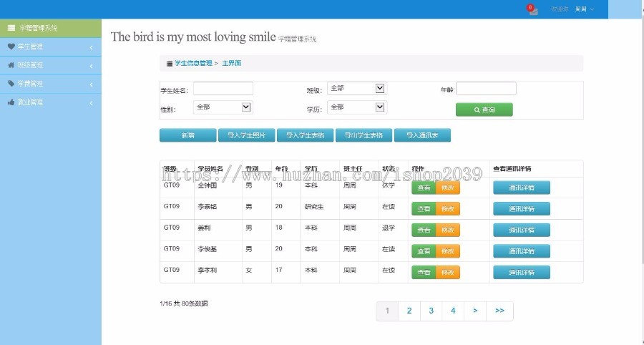644x345 pixels.
Task: Expand the 班级管理 menu chevron
Action: [91, 66]
